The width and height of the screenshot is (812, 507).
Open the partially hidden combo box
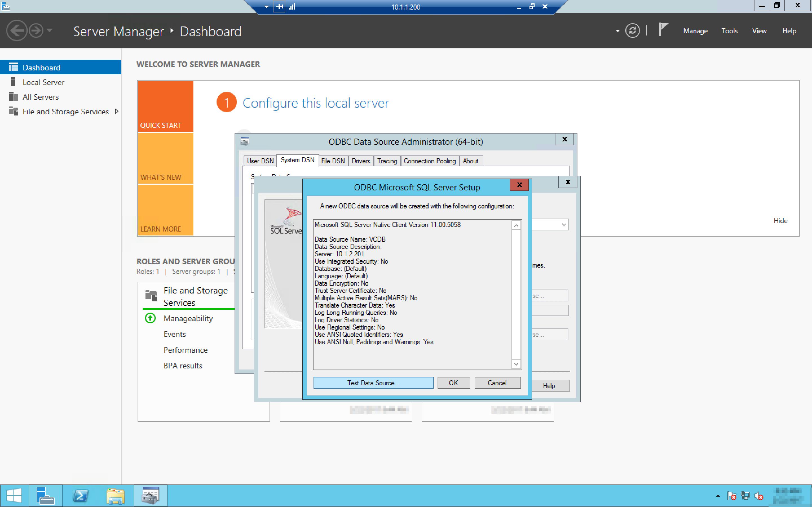pos(564,225)
